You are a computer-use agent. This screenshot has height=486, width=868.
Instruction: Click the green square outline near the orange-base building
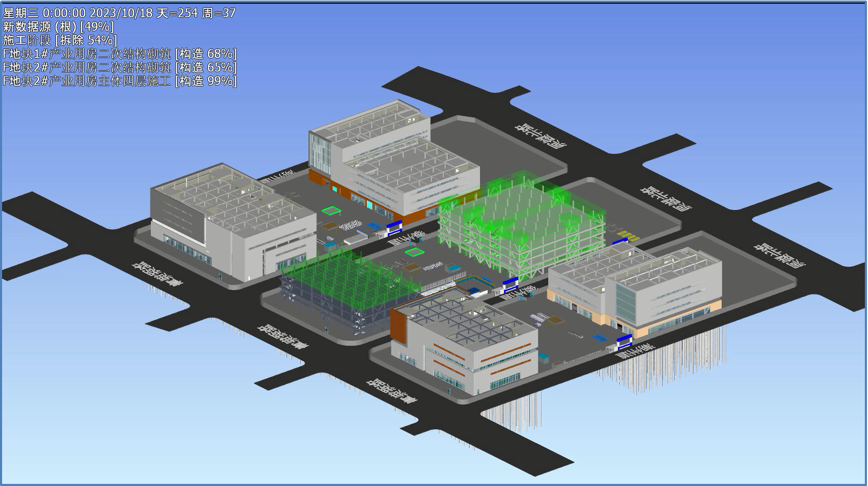(x=331, y=211)
